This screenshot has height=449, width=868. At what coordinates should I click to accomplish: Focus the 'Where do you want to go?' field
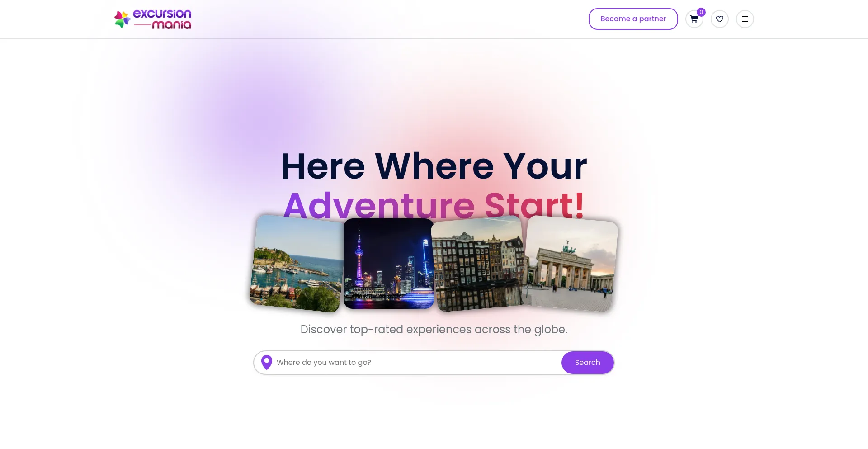pos(416,363)
